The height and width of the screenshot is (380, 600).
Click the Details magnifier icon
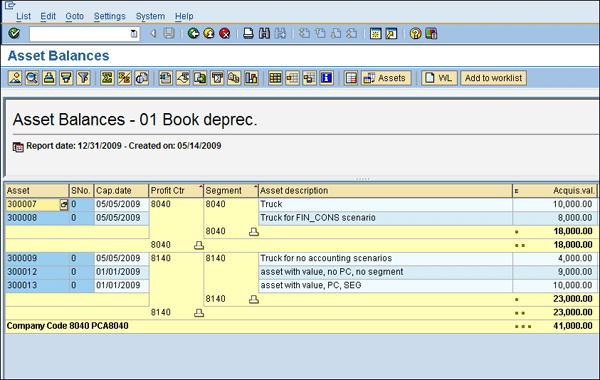(x=32, y=78)
